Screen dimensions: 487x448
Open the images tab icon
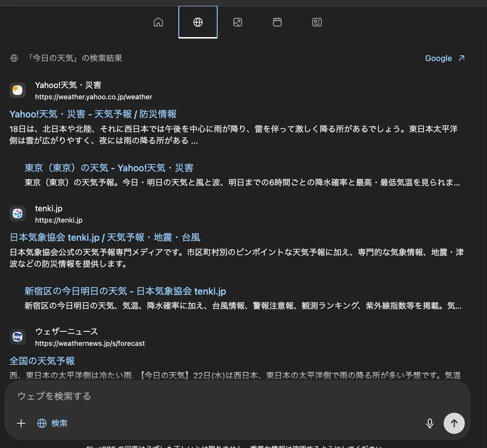click(238, 23)
